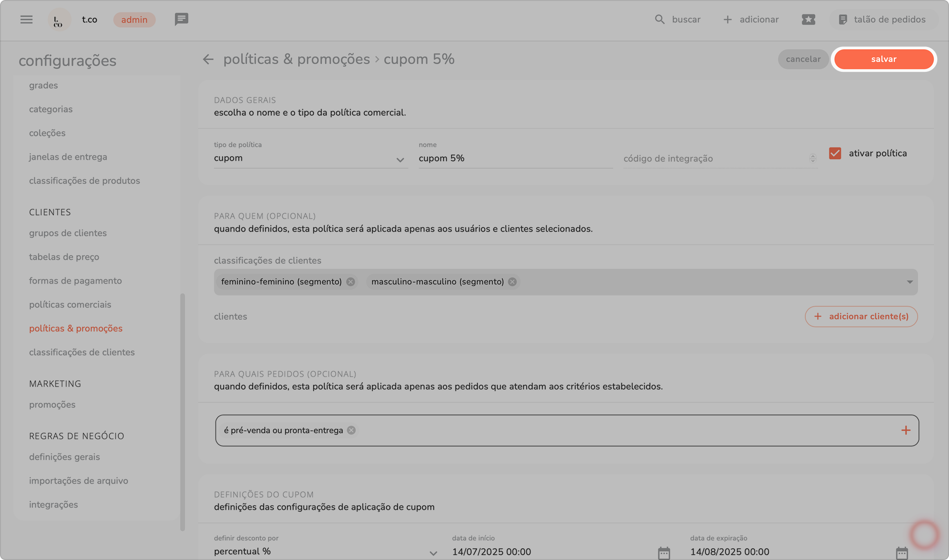Remove feminino-feminino segmento chip

click(351, 282)
